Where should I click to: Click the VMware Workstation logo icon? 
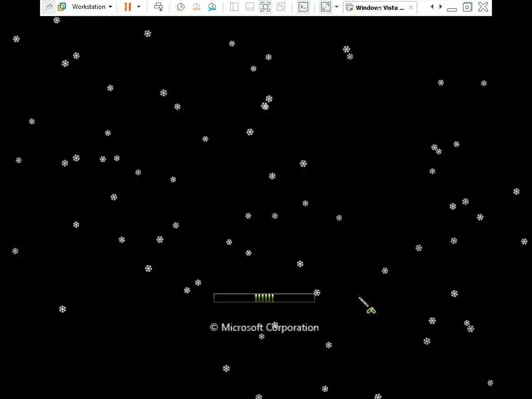62,7
